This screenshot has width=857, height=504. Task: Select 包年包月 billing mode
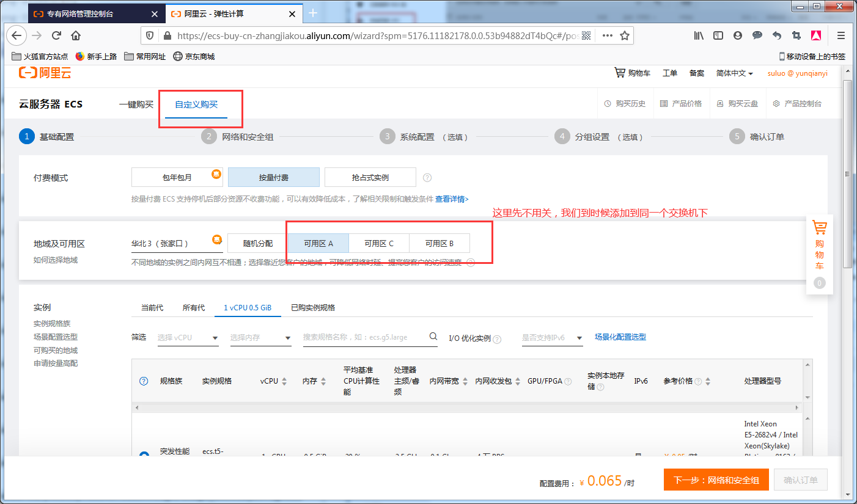[x=177, y=178]
